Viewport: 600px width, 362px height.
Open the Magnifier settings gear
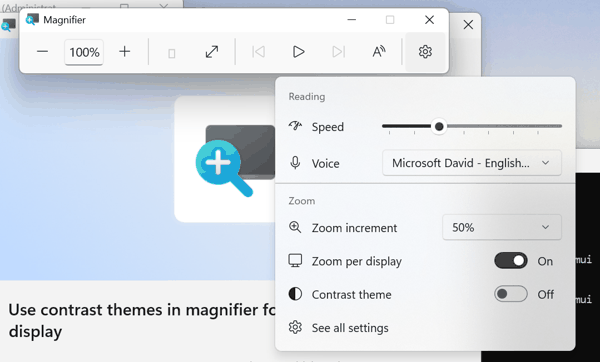425,52
